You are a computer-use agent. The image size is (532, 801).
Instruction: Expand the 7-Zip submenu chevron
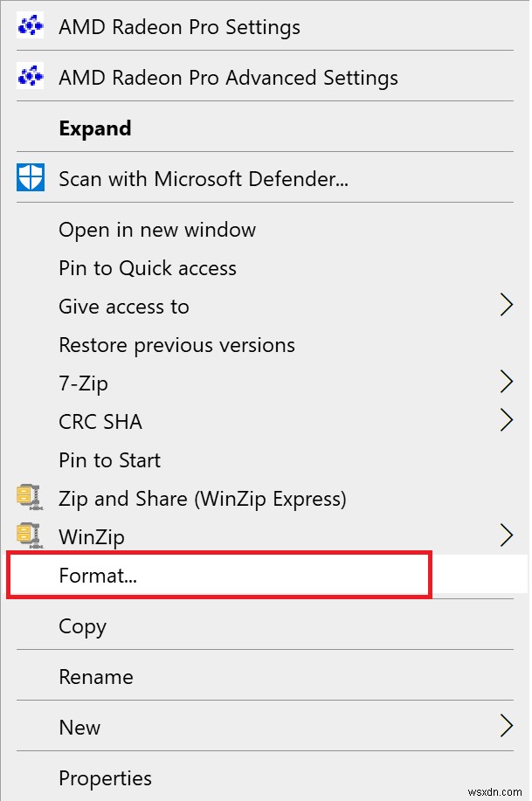[507, 382]
